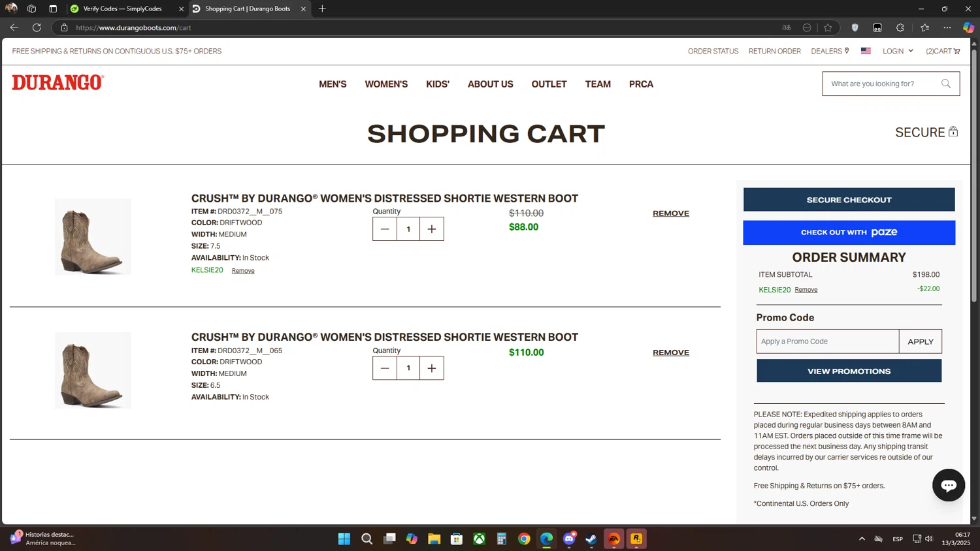Click SECURE CHECKOUT button
980x551 pixels.
pos(849,200)
